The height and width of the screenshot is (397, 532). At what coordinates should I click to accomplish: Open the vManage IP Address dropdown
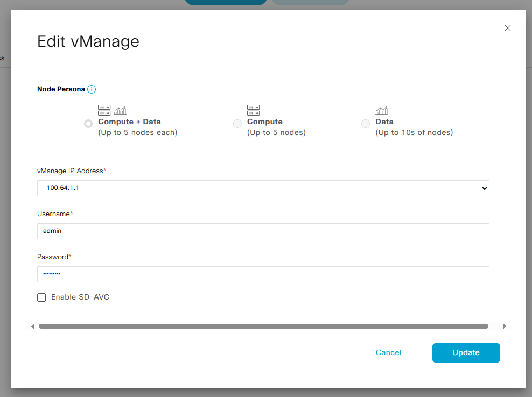pos(263,188)
